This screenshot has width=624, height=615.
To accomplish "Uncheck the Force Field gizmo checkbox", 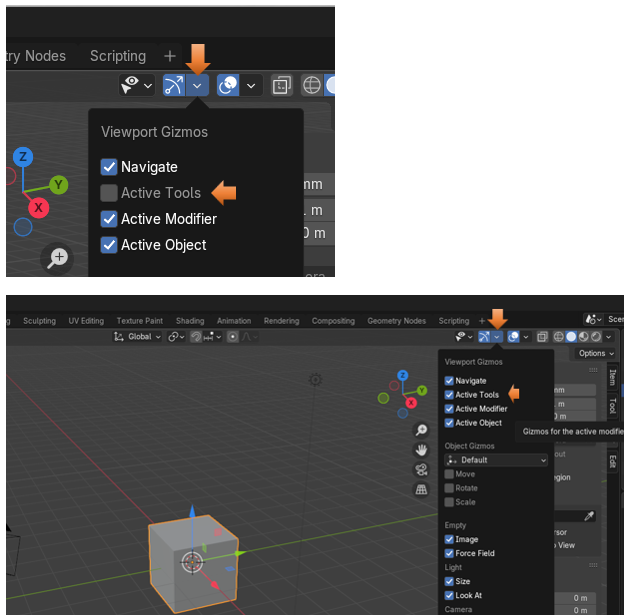I will pos(449,553).
